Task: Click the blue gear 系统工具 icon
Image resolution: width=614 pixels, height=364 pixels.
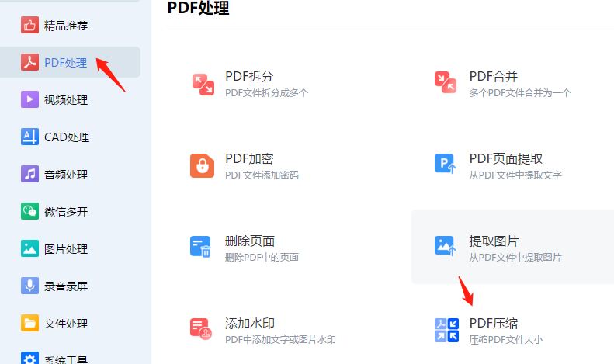Action: [29, 358]
